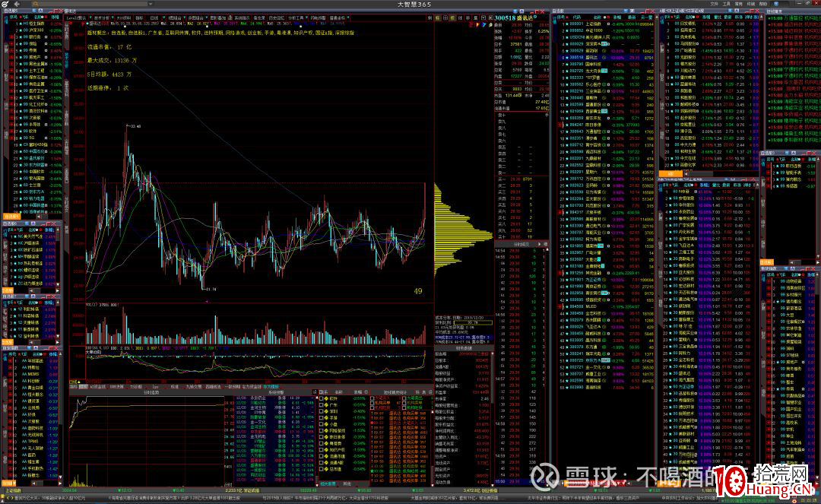
Task: Expand the 多图组合 dropdown arrow
Action: click(208, 17)
